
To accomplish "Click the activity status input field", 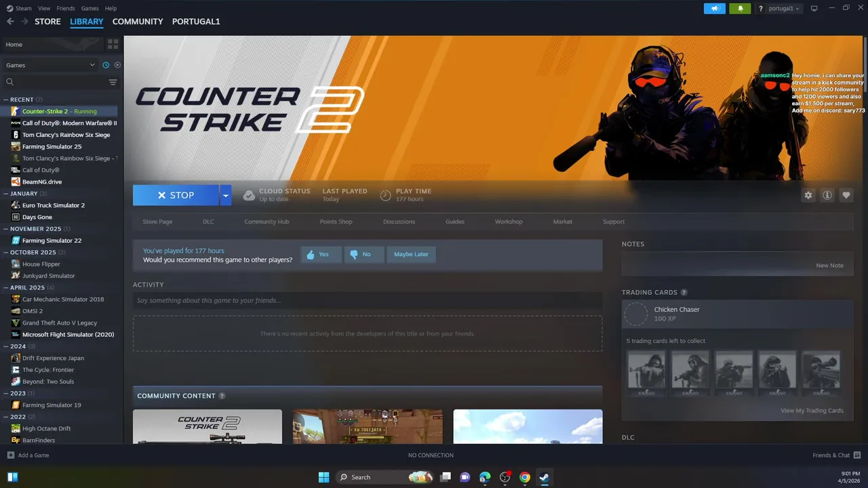I will (368, 300).
